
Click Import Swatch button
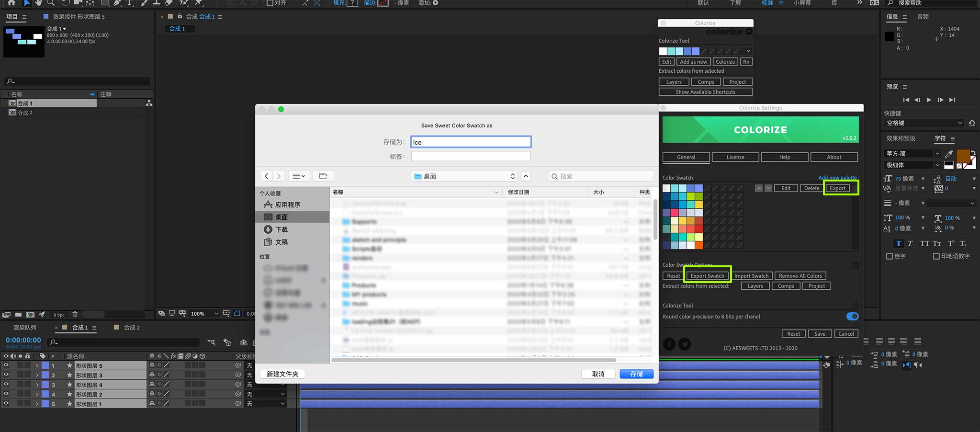tap(751, 276)
